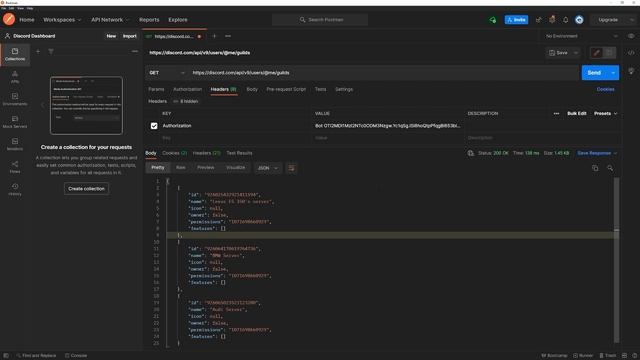The height and width of the screenshot is (360, 640).
Task: Select the Raw response view
Action: [180, 168]
